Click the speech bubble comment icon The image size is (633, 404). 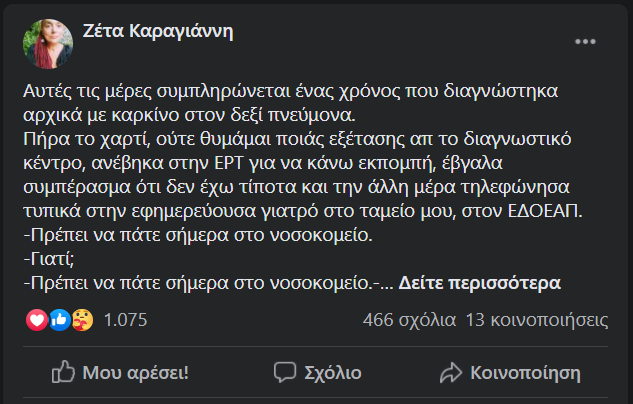coord(285,372)
